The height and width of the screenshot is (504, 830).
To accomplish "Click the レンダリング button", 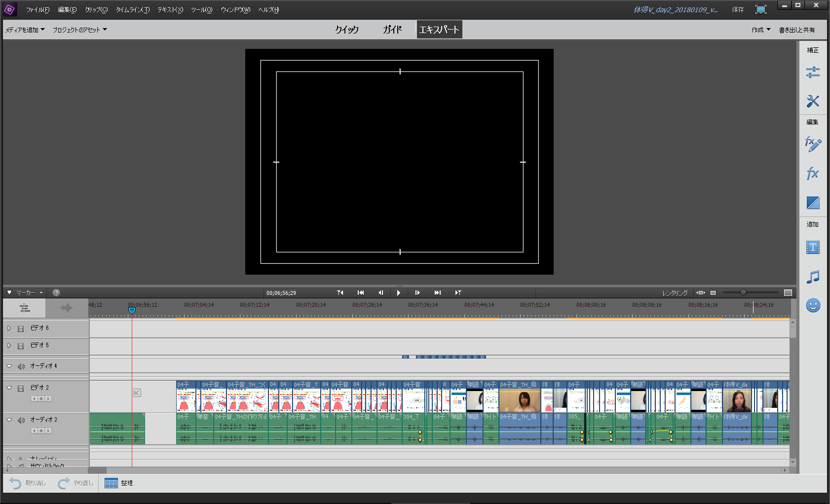I will point(675,293).
